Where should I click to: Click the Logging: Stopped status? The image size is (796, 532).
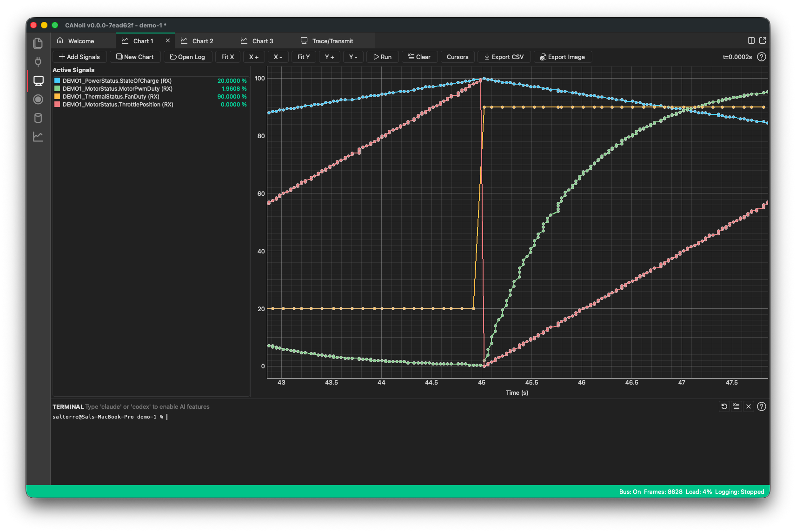click(740, 492)
